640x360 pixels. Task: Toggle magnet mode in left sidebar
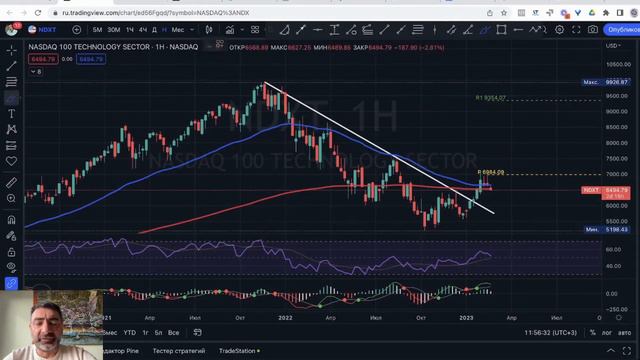tap(11, 220)
